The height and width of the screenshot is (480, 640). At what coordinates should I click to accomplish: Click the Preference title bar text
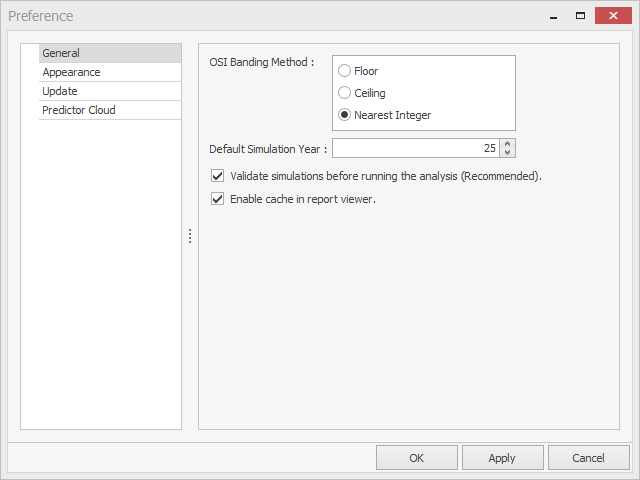tap(41, 16)
